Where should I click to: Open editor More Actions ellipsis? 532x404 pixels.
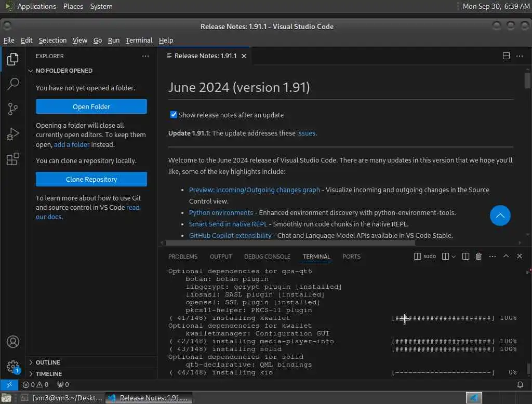tap(520, 56)
